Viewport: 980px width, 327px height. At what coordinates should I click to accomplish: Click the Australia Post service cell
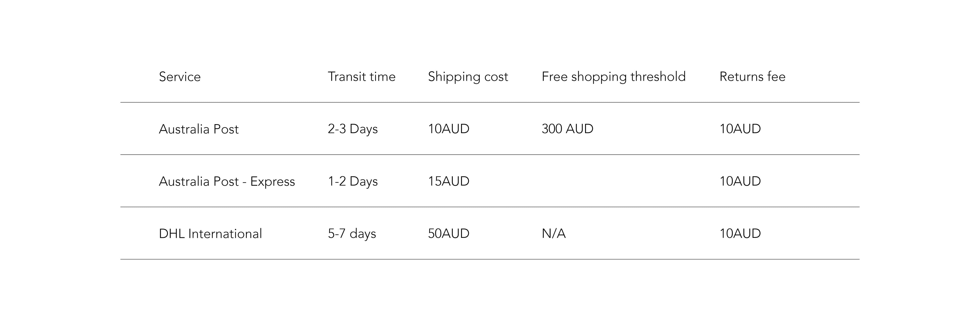click(199, 129)
